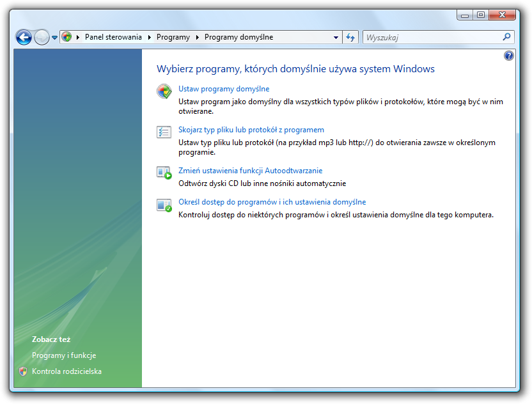
Task: Click the Autoodtwarzanie play icon
Action: click(x=164, y=173)
